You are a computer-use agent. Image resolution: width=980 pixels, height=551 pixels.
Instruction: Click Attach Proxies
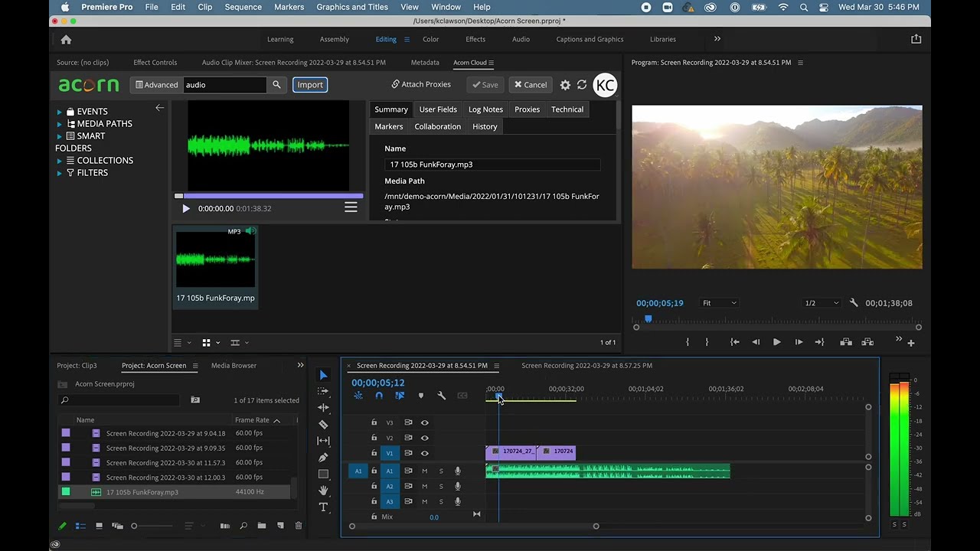pos(421,84)
